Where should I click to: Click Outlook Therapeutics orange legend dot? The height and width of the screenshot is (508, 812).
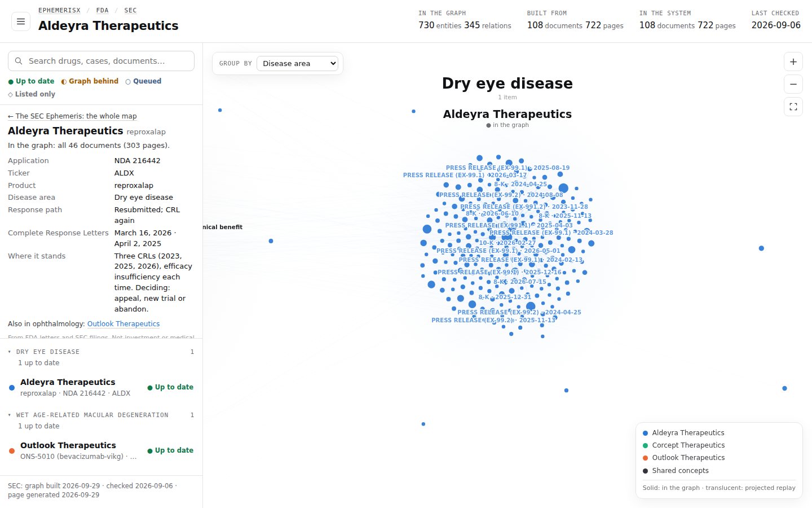[x=646, y=458]
